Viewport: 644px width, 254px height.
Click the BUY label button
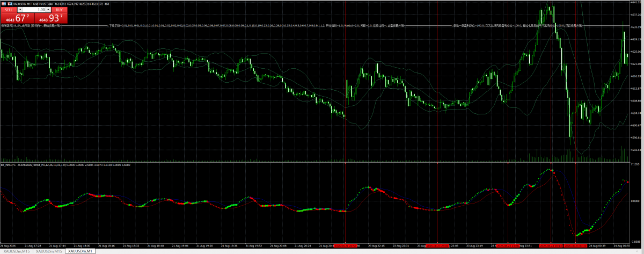pos(60,10)
